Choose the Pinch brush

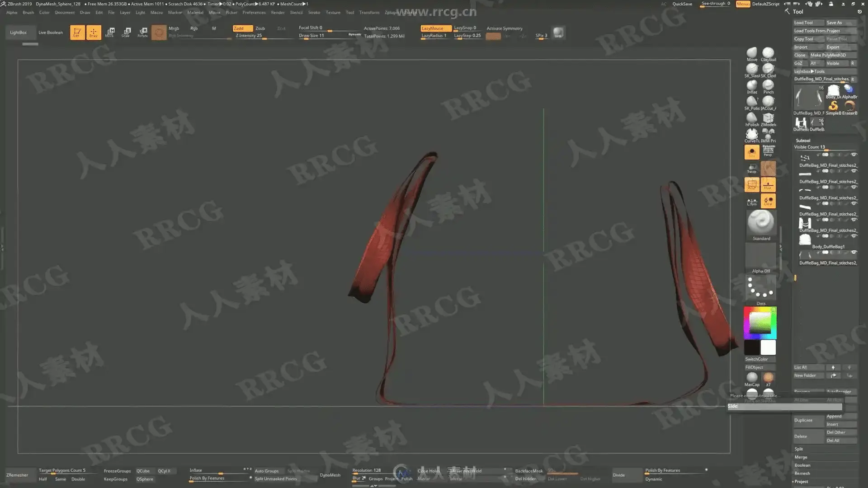pos(768,86)
